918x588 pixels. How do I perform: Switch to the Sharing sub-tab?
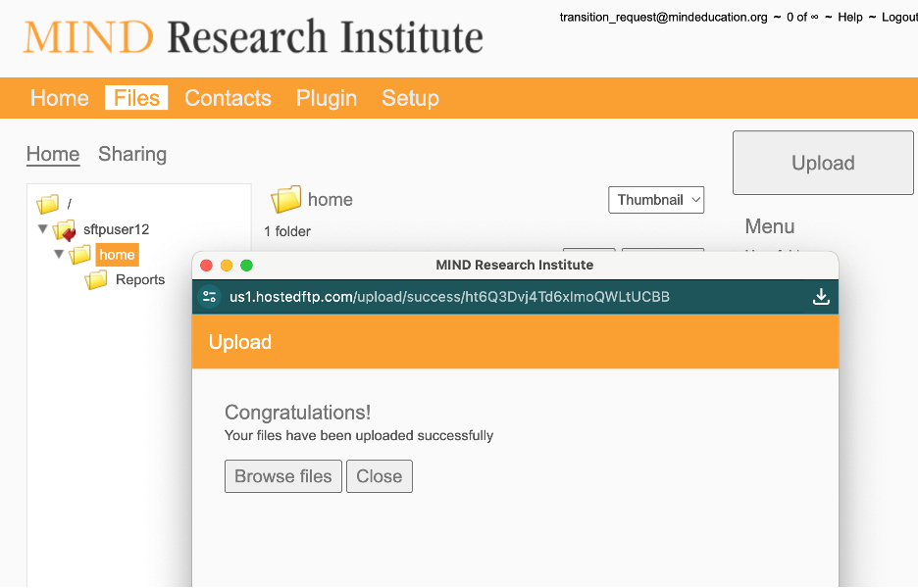(x=132, y=154)
